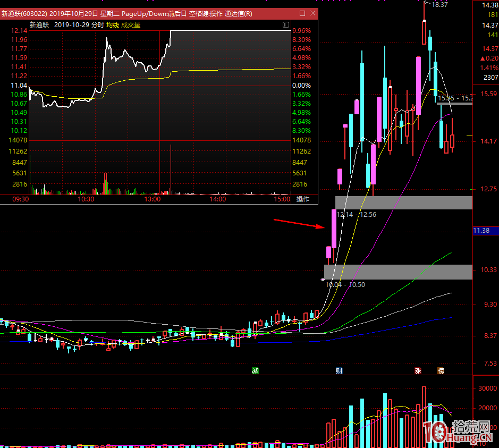Click the 9.96% limit-up percentage label
499x448 pixels.
302,31
